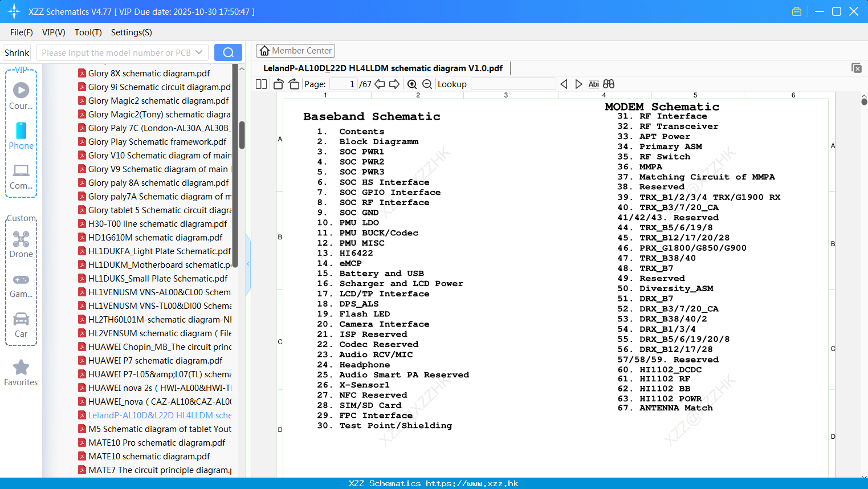
Task: Open Glory Magic2 schematic diagram.pdf
Action: [153, 100]
